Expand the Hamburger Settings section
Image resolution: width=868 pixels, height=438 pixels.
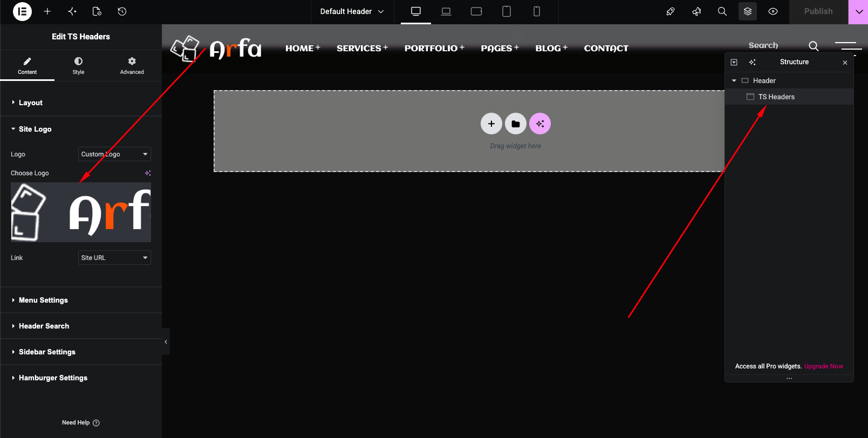(81, 378)
